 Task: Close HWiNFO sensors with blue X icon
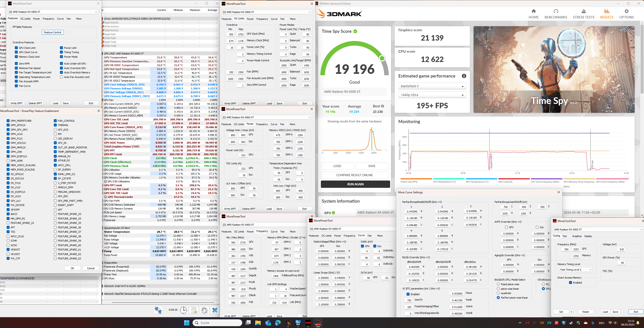point(215,310)
